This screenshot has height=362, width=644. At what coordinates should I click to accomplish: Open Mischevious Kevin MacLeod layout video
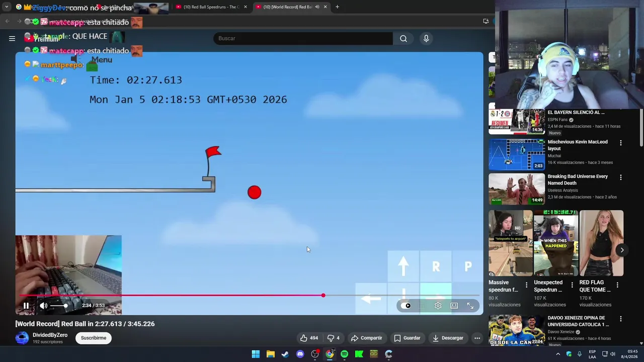(516, 154)
